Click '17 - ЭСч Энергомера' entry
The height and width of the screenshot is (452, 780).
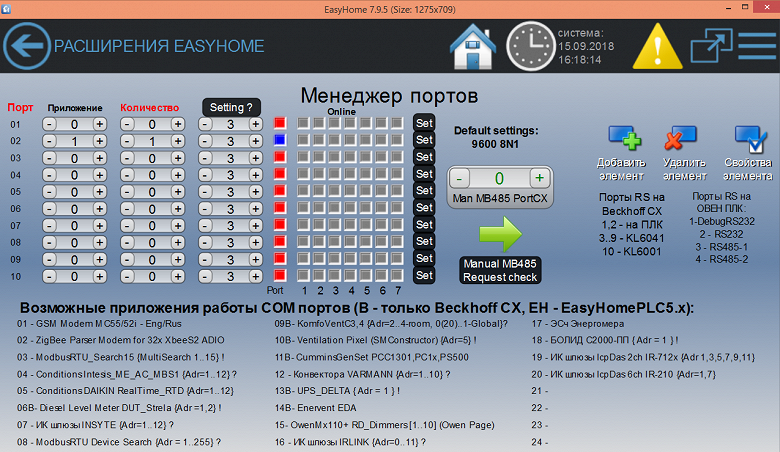(x=578, y=324)
